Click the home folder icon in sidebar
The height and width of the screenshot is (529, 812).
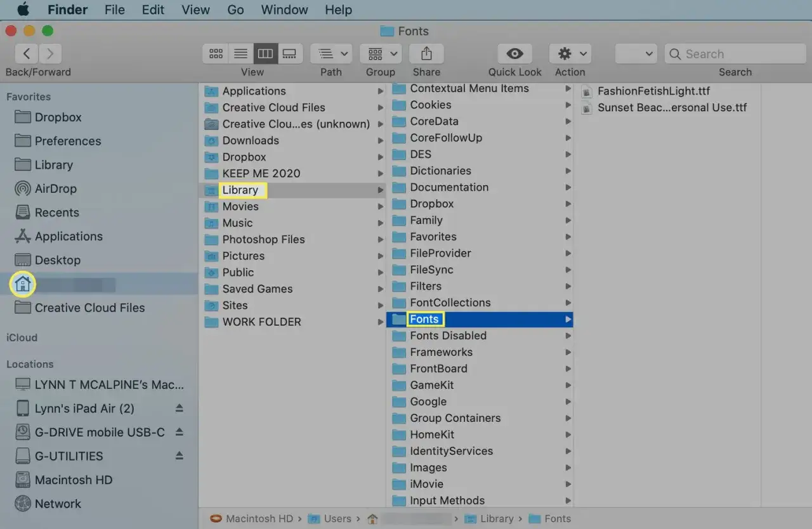coord(23,284)
